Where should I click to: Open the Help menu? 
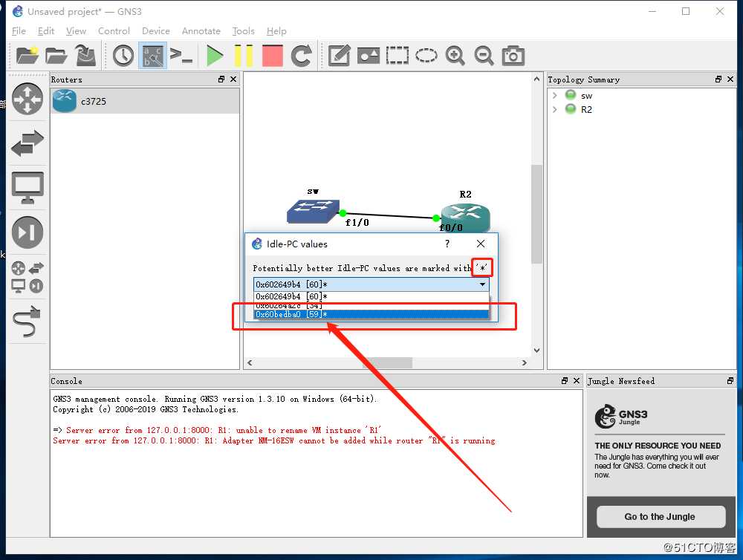276,30
